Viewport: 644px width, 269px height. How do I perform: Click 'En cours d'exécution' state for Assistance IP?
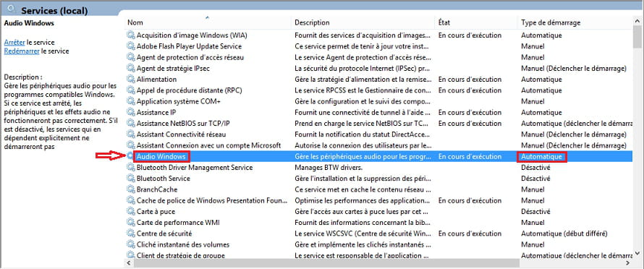(x=470, y=112)
